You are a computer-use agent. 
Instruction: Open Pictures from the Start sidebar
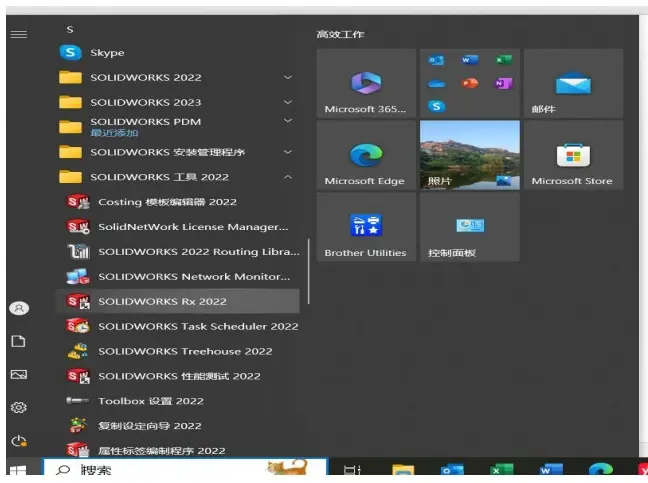click(19, 374)
